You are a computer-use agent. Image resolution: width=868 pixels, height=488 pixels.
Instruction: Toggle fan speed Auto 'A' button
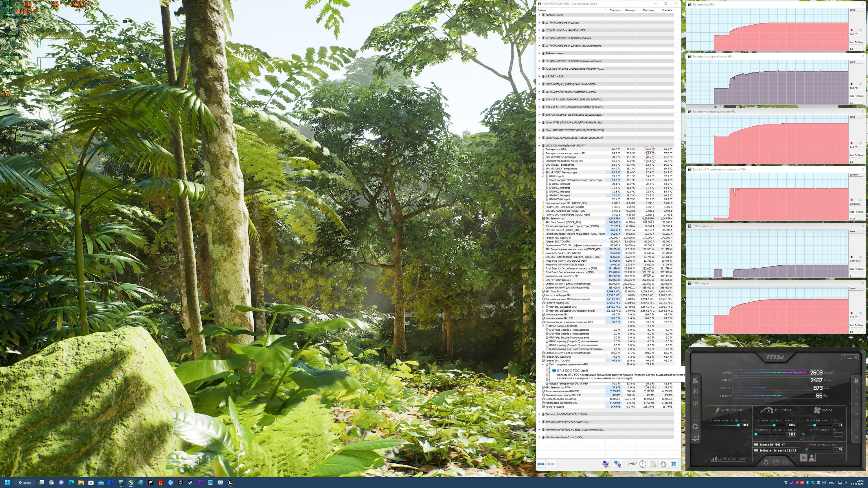click(x=803, y=458)
